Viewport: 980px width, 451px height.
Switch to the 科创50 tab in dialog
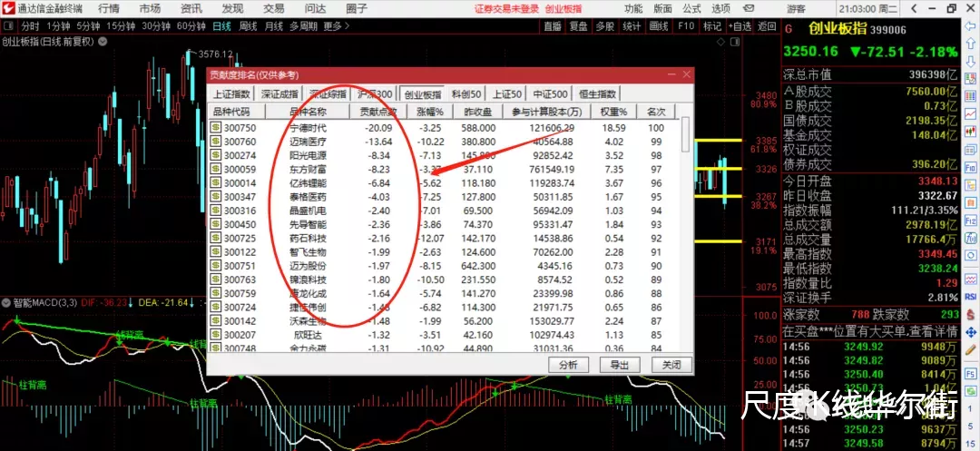pos(466,94)
